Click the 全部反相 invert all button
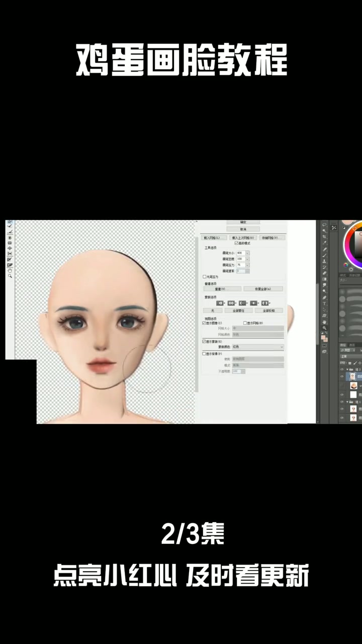This screenshot has height=644, width=362. click(x=269, y=310)
